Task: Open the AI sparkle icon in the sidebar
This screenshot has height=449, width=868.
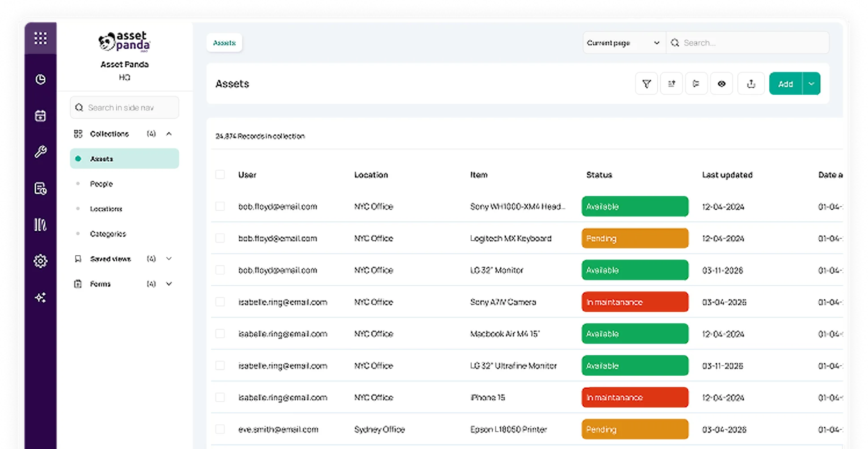Action: tap(40, 297)
